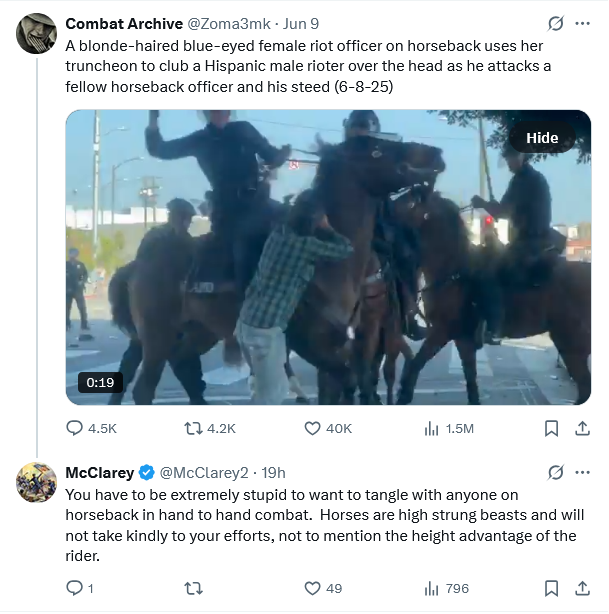This screenshot has width=609, height=614.
Task: Like the Combat Archive post
Action: pyautogui.click(x=312, y=428)
